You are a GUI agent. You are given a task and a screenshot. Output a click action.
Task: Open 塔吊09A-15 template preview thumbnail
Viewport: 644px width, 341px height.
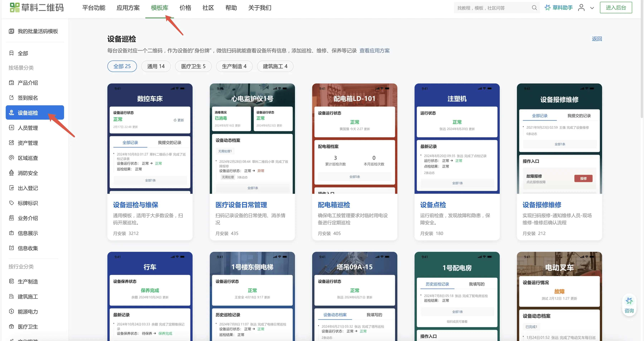click(355, 296)
